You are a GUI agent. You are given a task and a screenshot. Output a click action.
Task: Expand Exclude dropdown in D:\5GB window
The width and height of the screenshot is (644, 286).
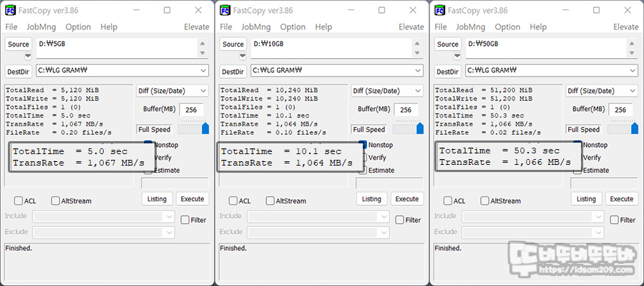coord(169,232)
